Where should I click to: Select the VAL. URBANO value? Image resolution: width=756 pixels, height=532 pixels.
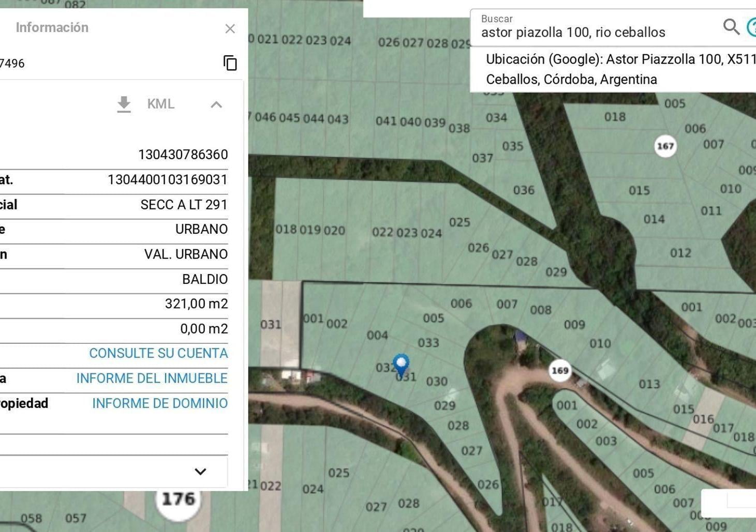186,254
